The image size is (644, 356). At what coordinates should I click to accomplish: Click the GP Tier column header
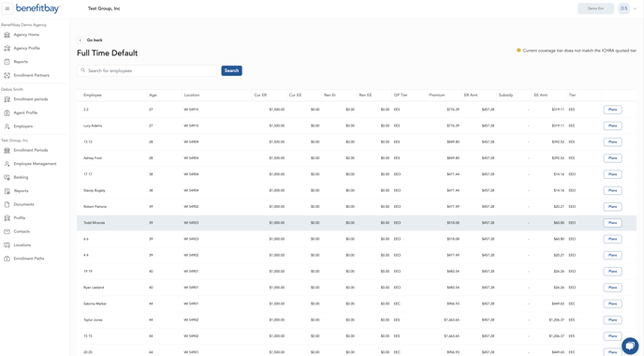click(401, 95)
